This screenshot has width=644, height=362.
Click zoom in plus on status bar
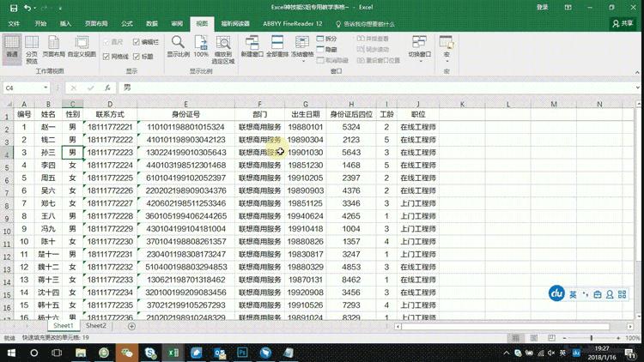click(x=618, y=338)
